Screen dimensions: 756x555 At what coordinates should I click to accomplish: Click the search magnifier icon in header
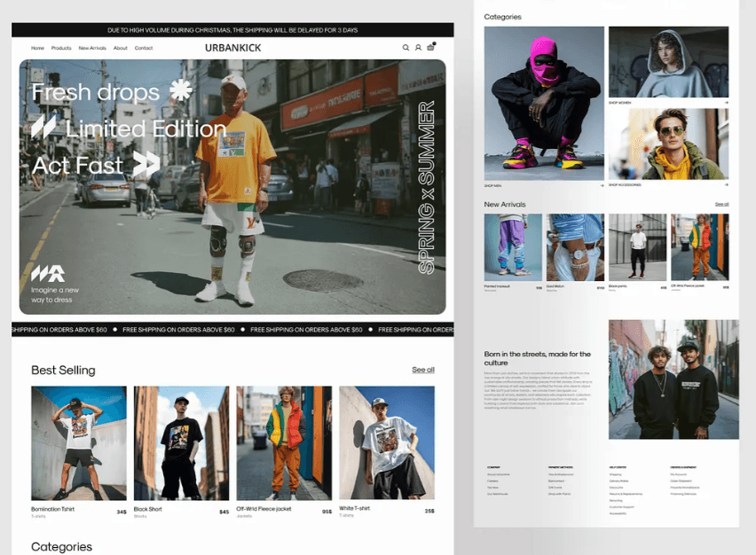(x=406, y=48)
